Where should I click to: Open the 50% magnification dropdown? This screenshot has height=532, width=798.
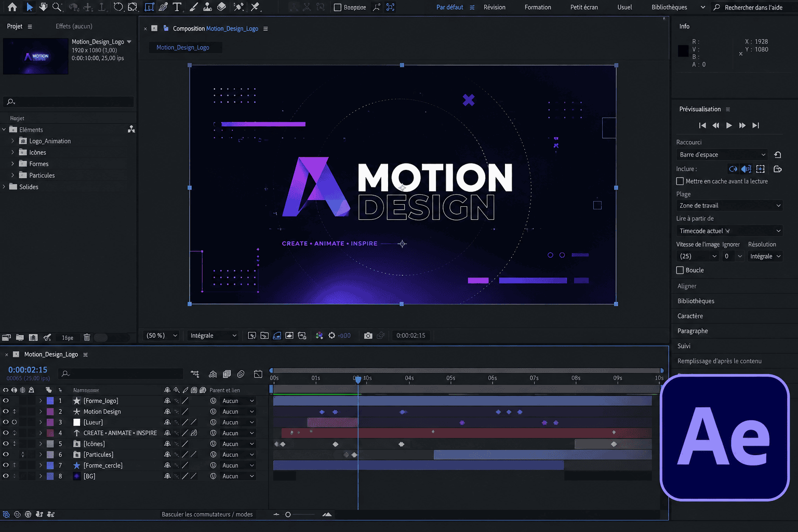point(162,336)
